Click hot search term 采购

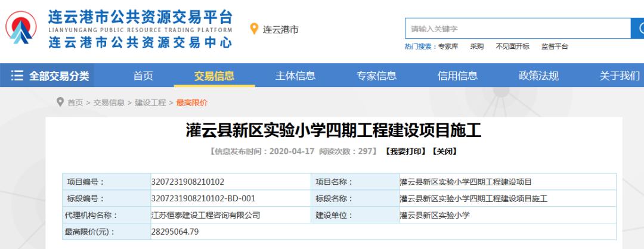point(477,46)
